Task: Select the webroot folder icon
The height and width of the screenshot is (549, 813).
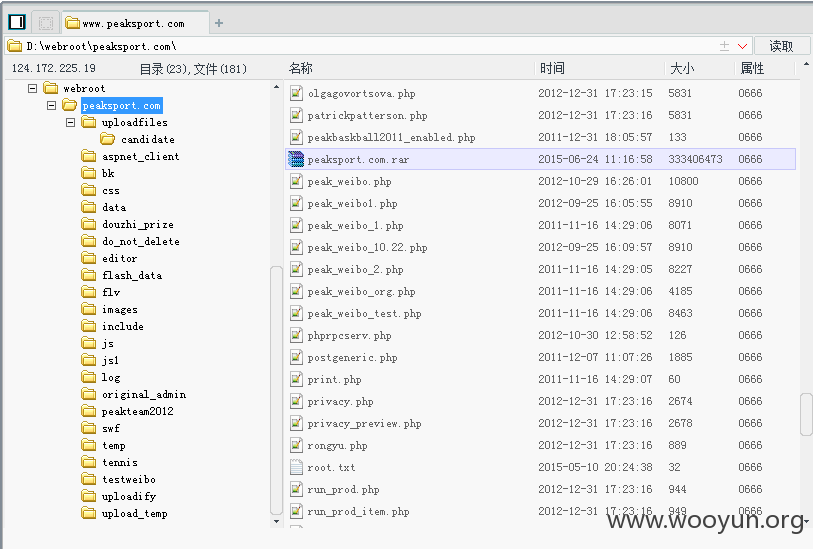Action: (x=51, y=88)
